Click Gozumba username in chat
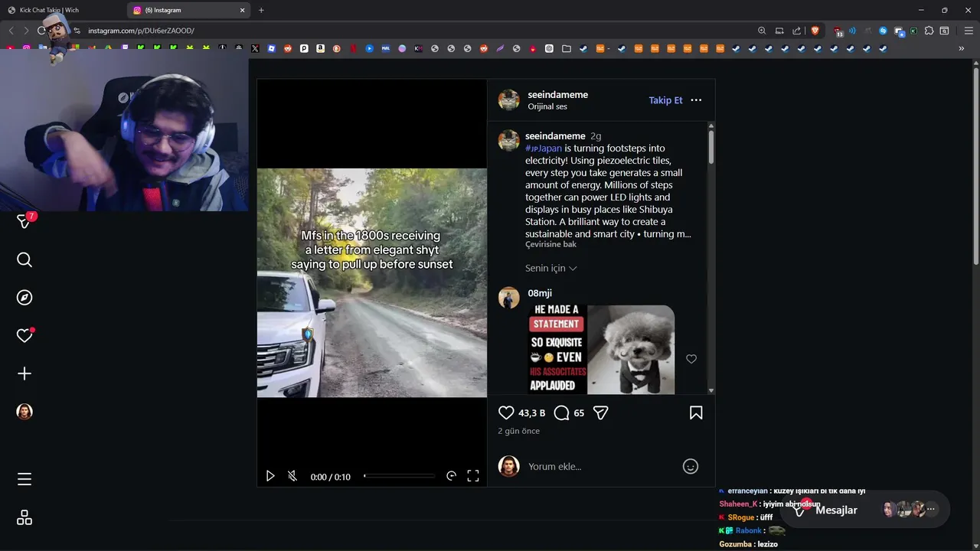The height and width of the screenshot is (551, 980). (x=736, y=544)
